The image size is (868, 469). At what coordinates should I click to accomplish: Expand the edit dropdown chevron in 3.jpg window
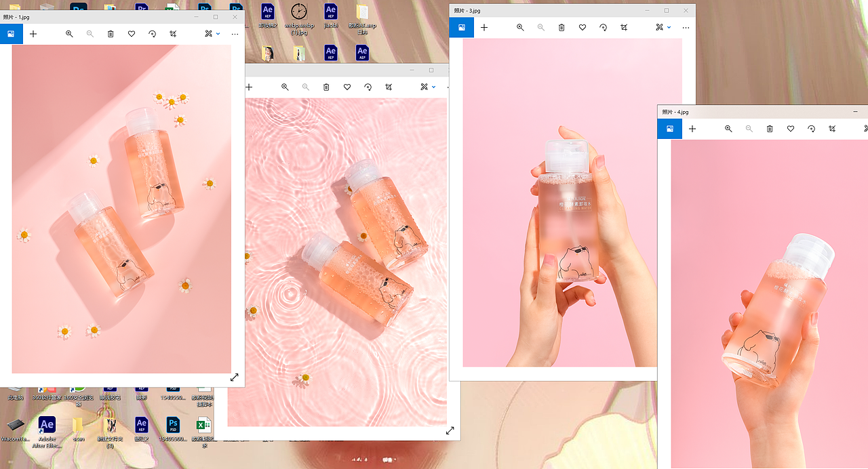point(669,27)
